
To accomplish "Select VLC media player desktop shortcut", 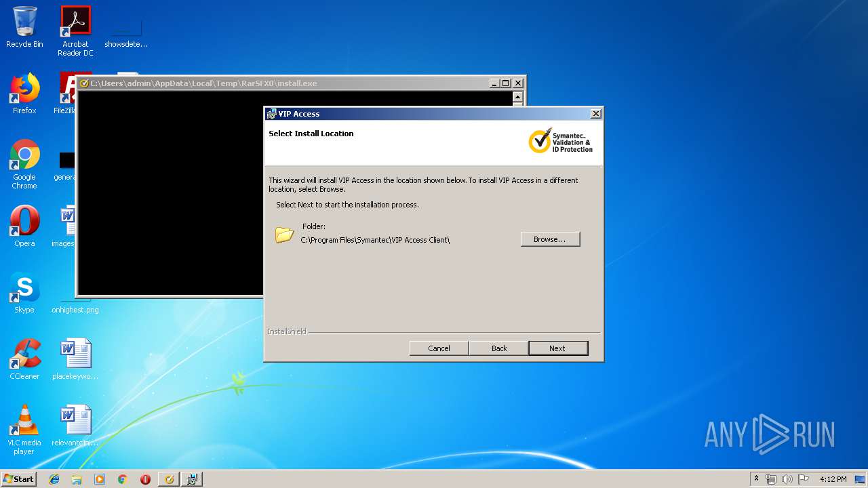I will (24, 430).
